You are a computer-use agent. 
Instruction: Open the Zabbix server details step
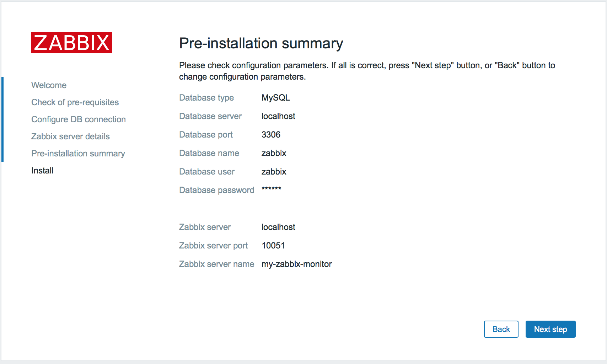70,136
